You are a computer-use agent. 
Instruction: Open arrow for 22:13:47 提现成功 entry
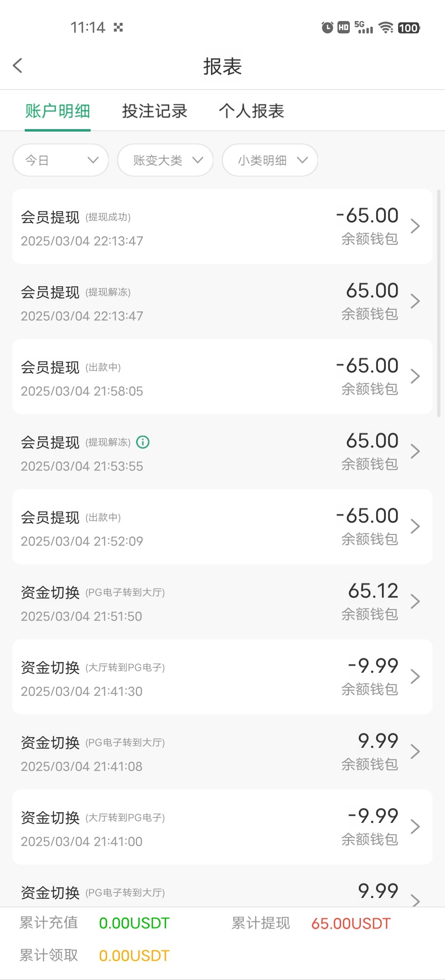(x=415, y=226)
